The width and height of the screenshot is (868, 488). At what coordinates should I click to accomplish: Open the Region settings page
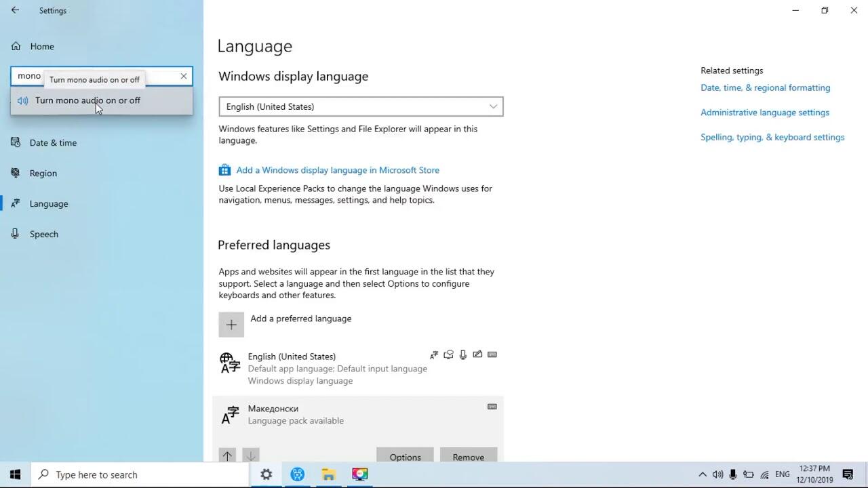coord(43,174)
